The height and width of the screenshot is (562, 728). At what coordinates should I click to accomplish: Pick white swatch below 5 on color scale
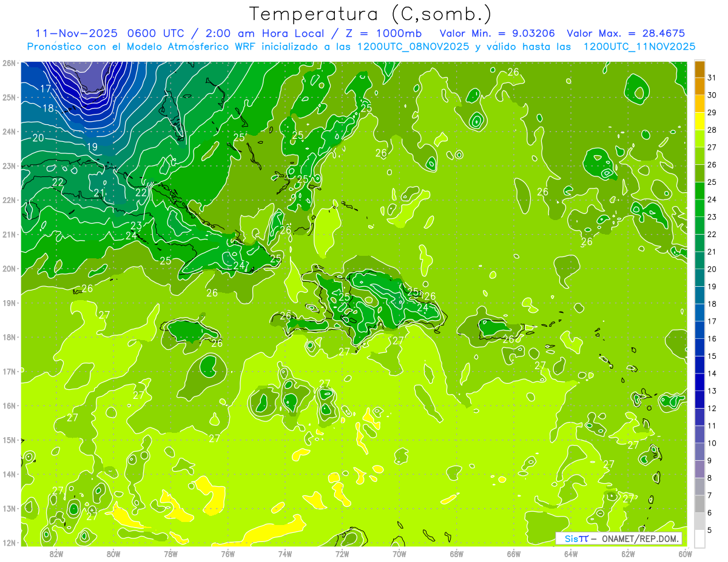click(699, 538)
